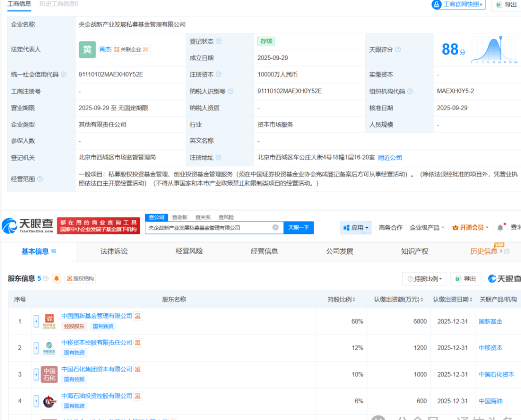The height and width of the screenshot is (420, 521).
Task: Click help icon next to 注册资本
Action: pyautogui.click(x=219, y=75)
